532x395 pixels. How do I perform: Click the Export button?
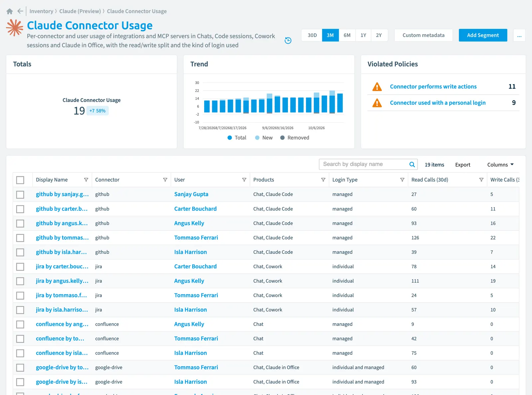click(463, 165)
